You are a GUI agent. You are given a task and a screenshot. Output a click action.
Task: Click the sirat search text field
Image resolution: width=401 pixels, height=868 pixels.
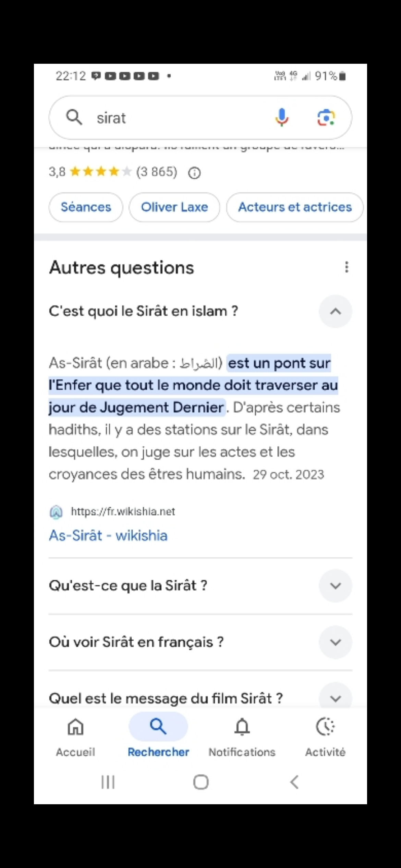point(178,118)
